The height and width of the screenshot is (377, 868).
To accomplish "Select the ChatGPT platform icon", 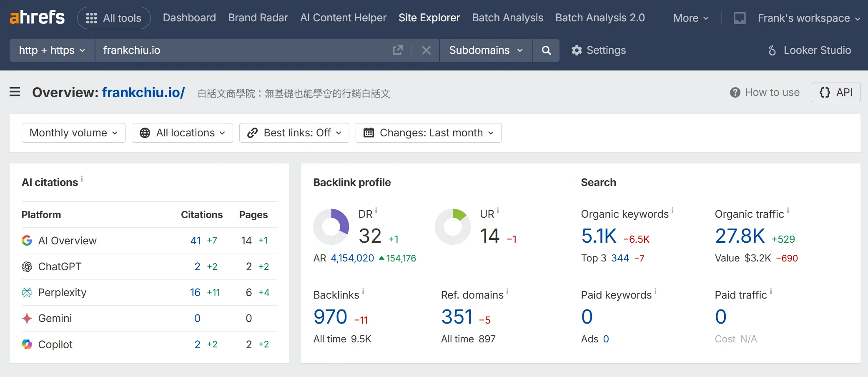I will [27, 266].
